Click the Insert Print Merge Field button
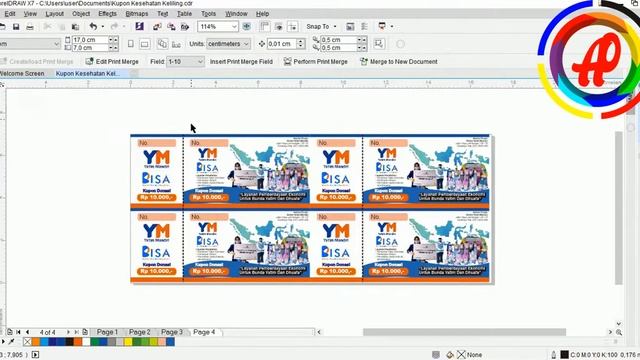 [x=241, y=62]
